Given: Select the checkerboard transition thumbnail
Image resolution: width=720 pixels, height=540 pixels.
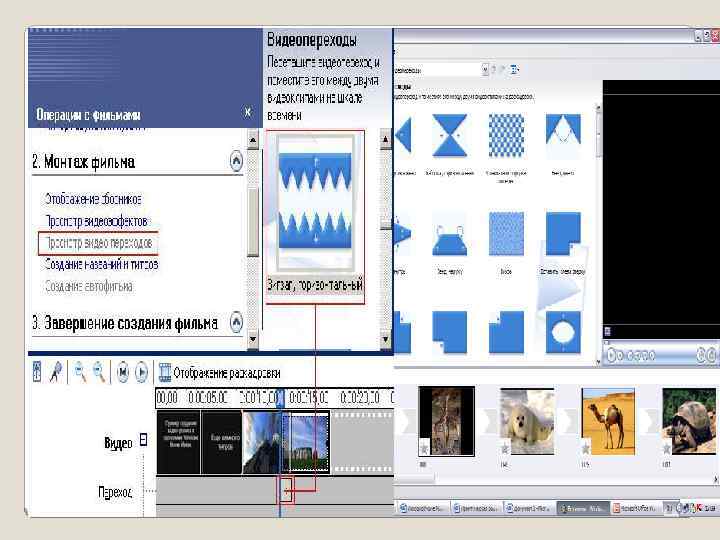Looking at the screenshot, I should point(506,135).
